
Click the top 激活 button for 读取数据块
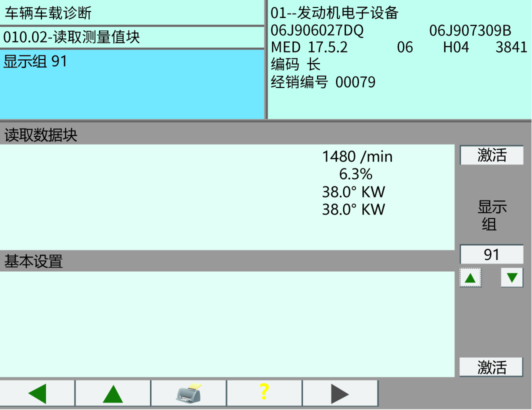pyautogui.click(x=491, y=155)
